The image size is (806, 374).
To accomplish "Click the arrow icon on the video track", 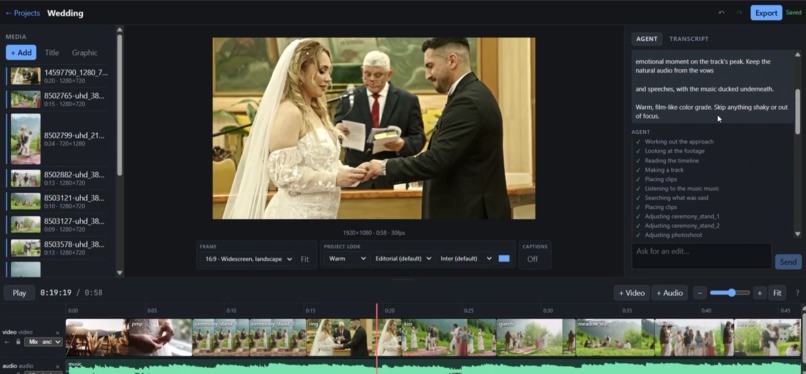I will [x=8, y=342].
